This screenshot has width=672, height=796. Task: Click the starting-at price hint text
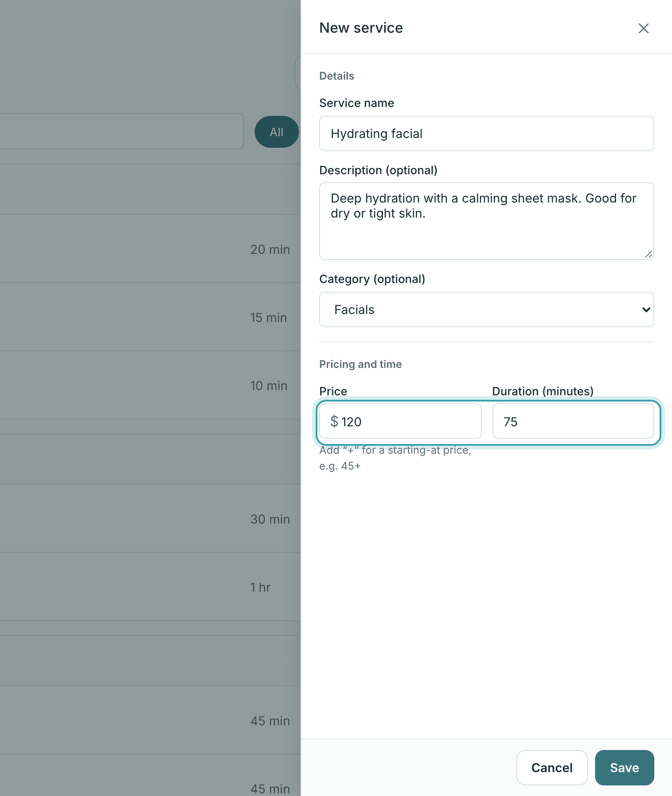click(395, 458)
